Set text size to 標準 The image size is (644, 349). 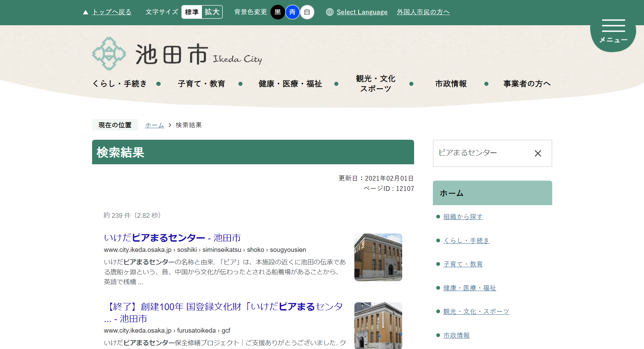[192, 12]
